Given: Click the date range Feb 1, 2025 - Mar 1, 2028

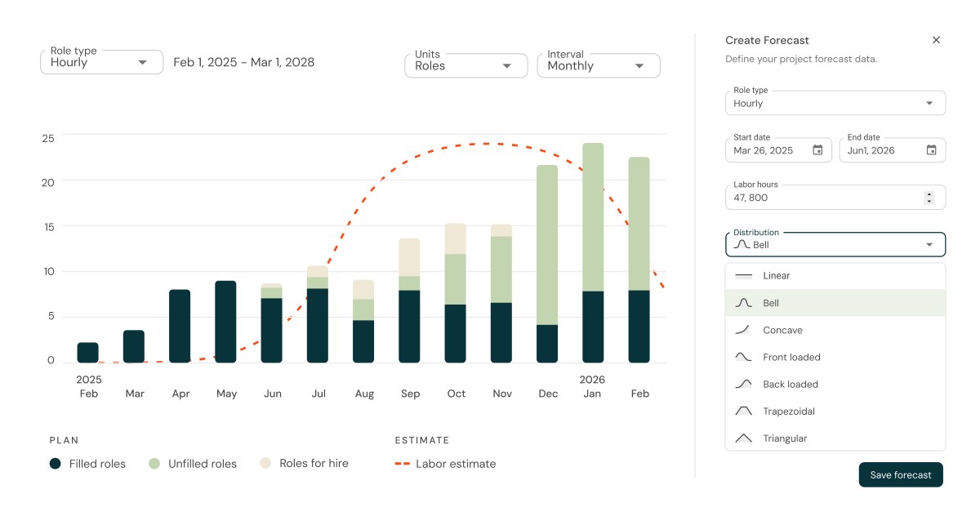Looking at the screenshot, I should (x=243, y=62).
